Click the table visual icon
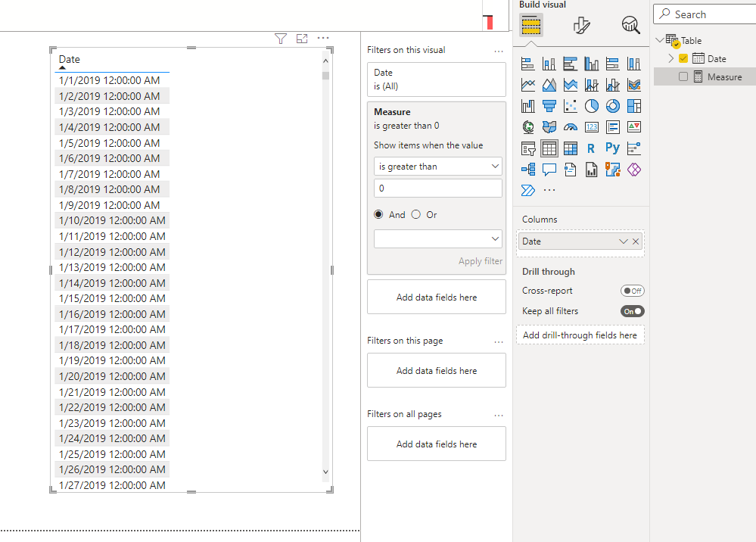Viewport: 756px width, 542px height. coord(549,148)
